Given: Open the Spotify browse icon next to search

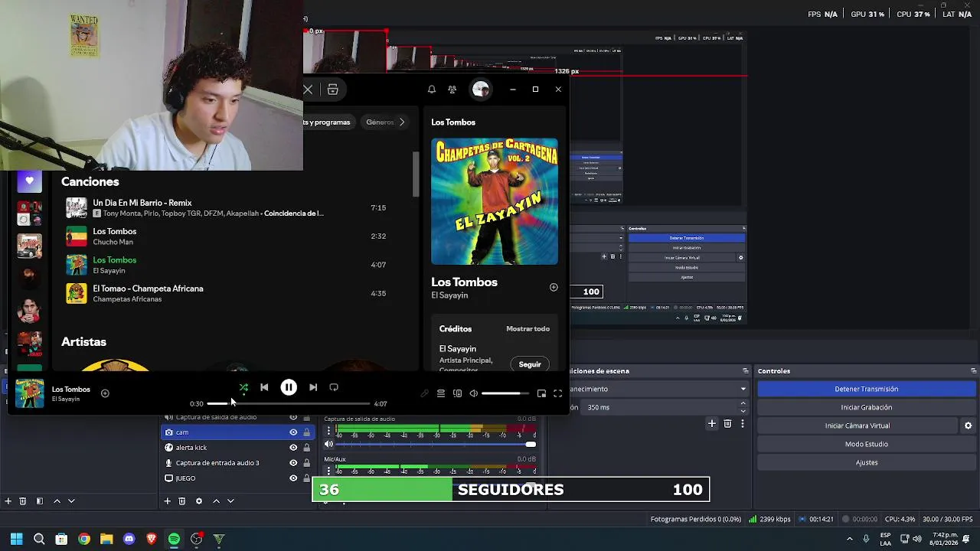Looking at the screenshot, I should (x=333, y=90).
